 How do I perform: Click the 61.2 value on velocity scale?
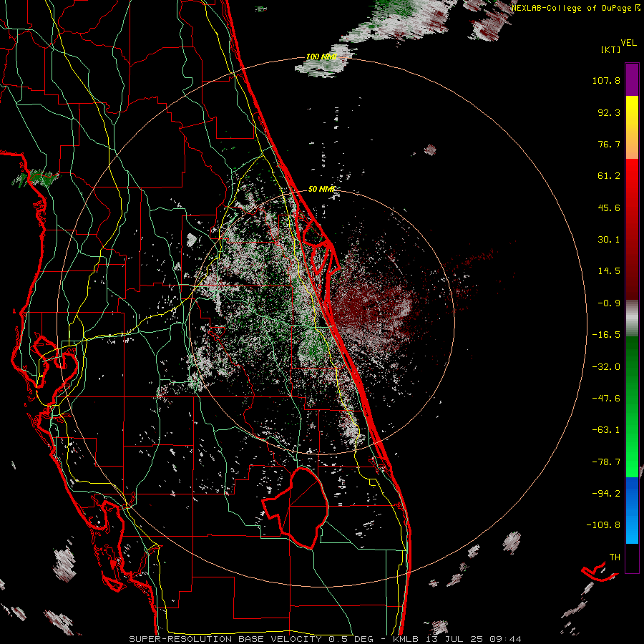(609, 176)
